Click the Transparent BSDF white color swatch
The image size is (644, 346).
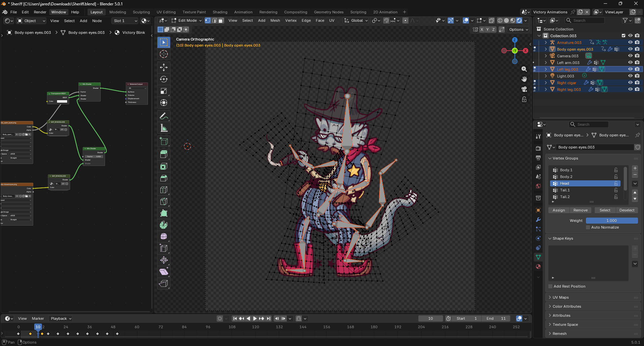[62, 101]
